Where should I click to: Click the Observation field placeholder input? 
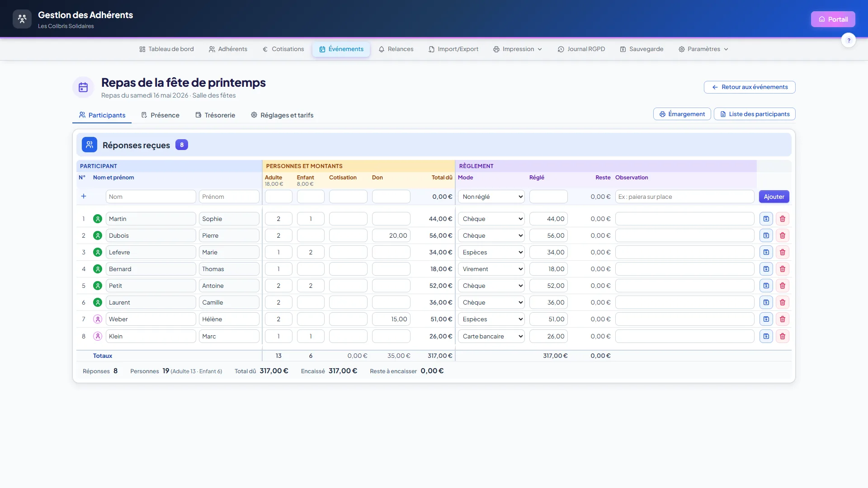coord(684,197)
